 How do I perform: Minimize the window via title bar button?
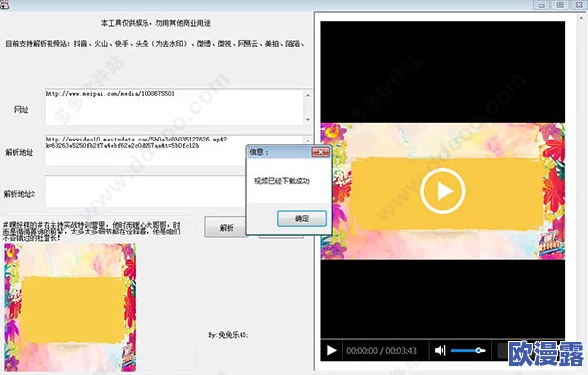[x=541, y=5]
